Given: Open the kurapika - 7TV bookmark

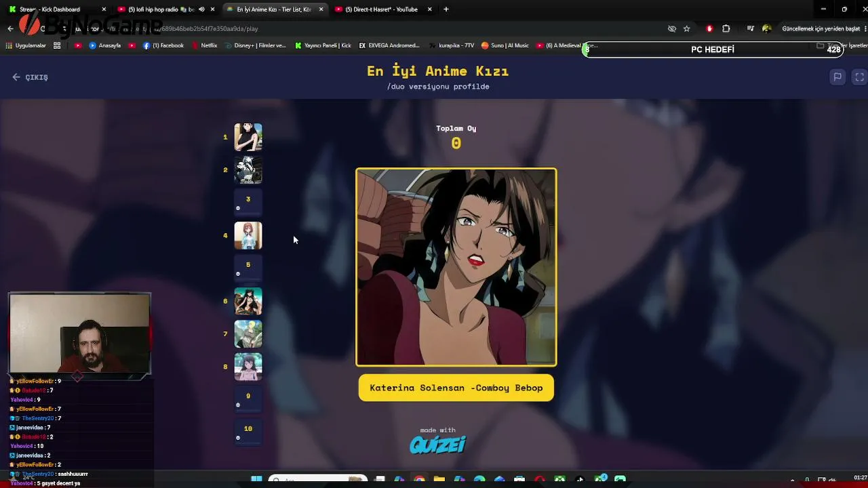Looking at the screenshot, I should pyautogui.click(x=452, y=45).
